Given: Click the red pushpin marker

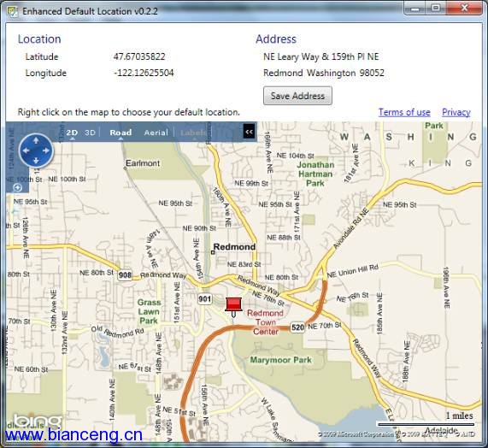Looking at the screenshot, I should (233, 305).
